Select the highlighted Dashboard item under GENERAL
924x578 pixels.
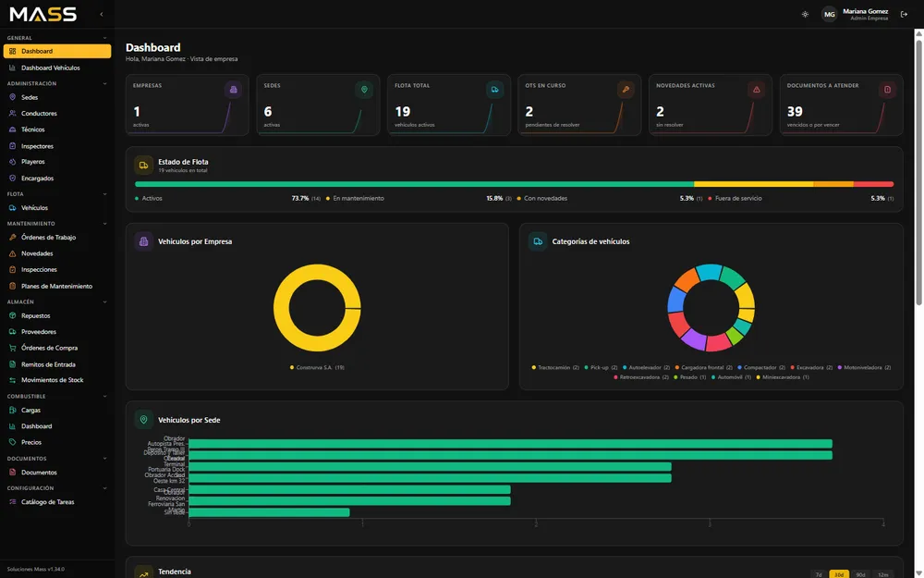coord(57,51)
